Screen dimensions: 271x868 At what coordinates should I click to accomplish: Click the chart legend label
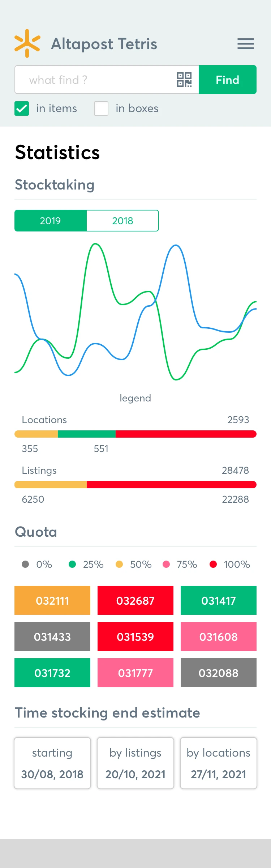[x=135, y=398]
